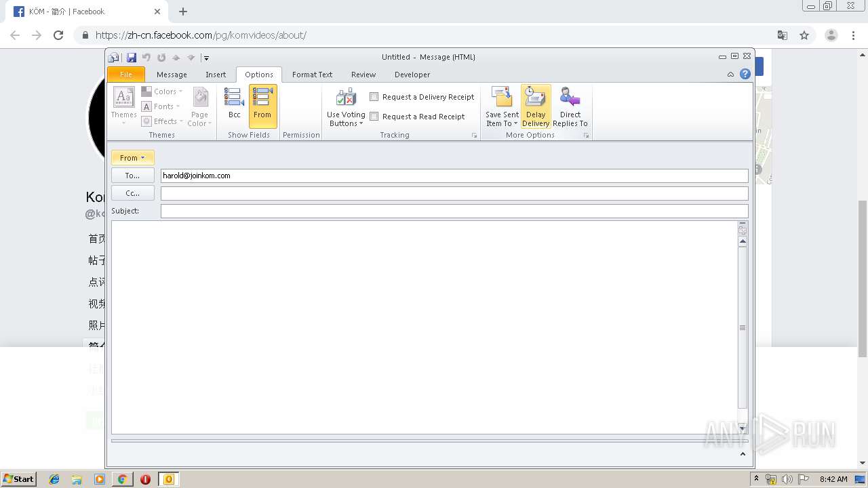Click the Redo icon in quick access toolbar
This screenshot has width=868, height=488.
(161, 58)
